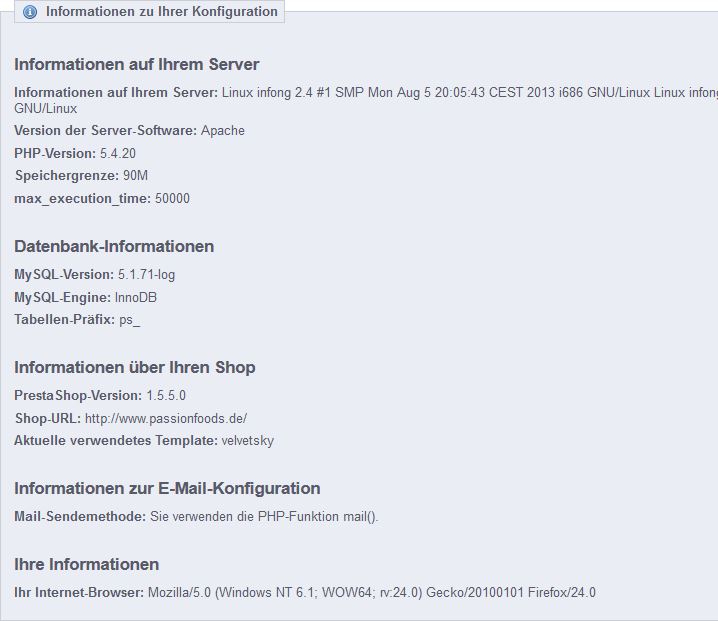Click the 'MySQL-Engine:' label

point(62,297)
